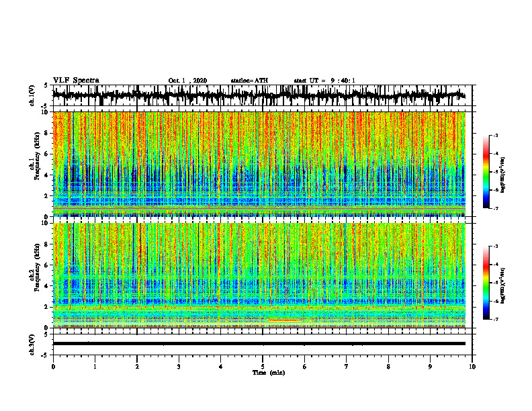The image size is (532, 411).
Task: Click the "station=ATH" header label
Action: (249, 81)
